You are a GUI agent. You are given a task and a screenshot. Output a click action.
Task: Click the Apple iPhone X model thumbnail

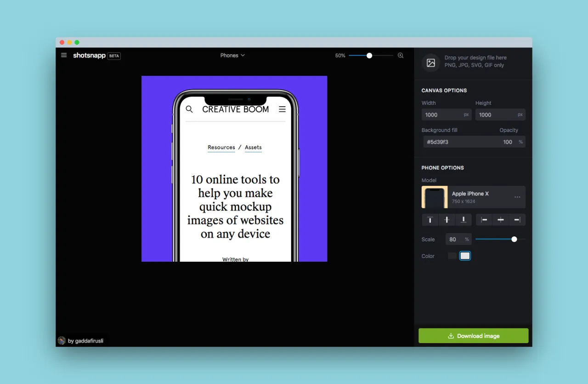tap(435, 197)
